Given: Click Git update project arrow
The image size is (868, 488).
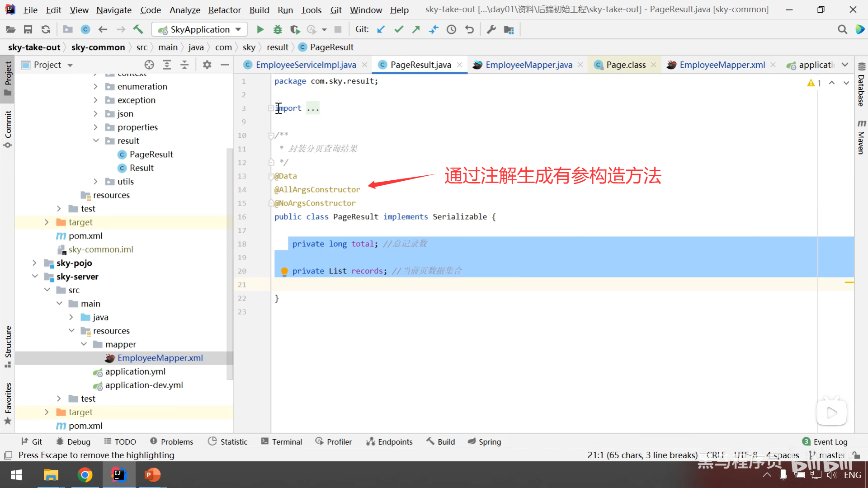Looking at the screenshot, I should point(381,30).
